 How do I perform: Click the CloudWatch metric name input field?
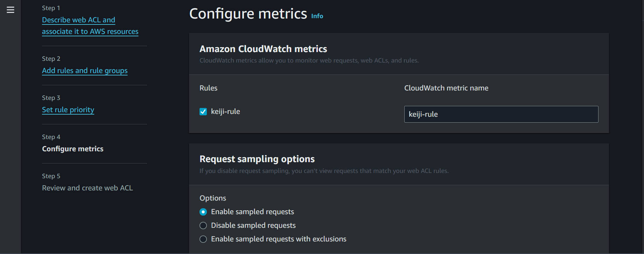(501, 114)
